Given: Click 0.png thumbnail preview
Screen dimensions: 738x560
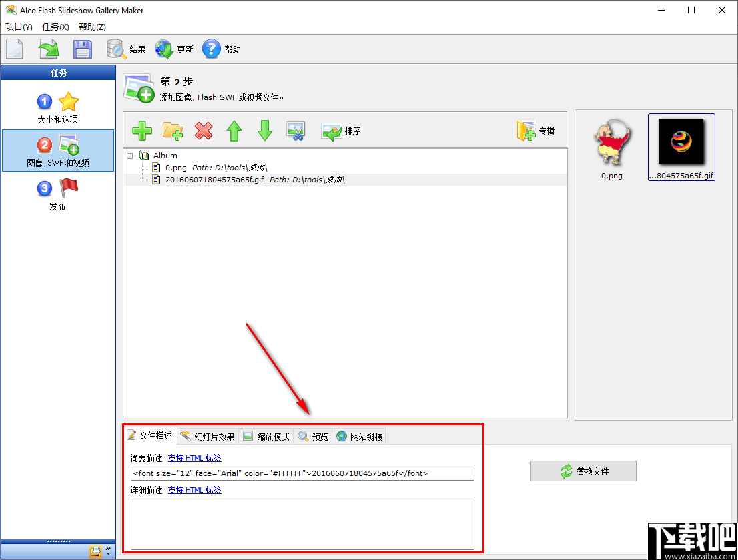Looking at the screenshot, I should pyautogui.click(x=612, y=148).
